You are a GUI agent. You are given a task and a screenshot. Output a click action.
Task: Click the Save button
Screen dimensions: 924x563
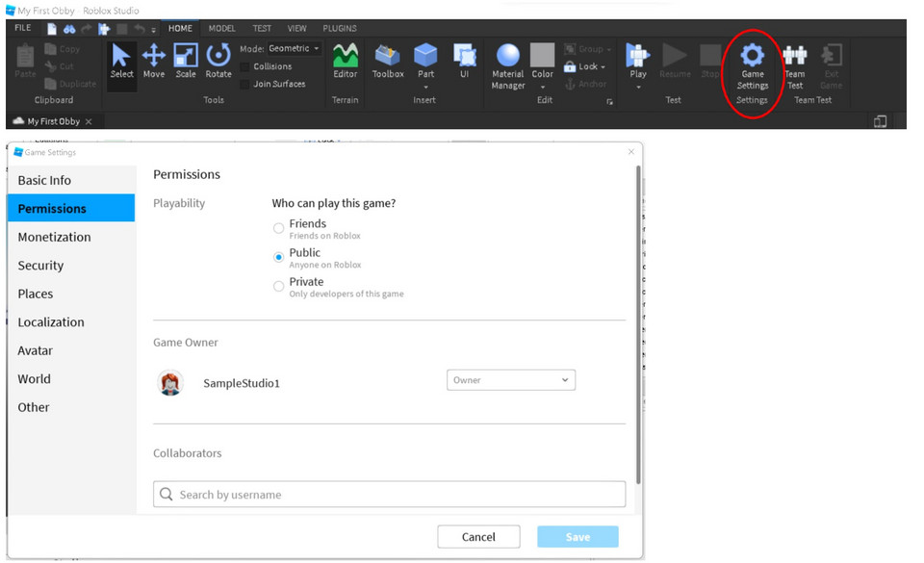[577, 536]
